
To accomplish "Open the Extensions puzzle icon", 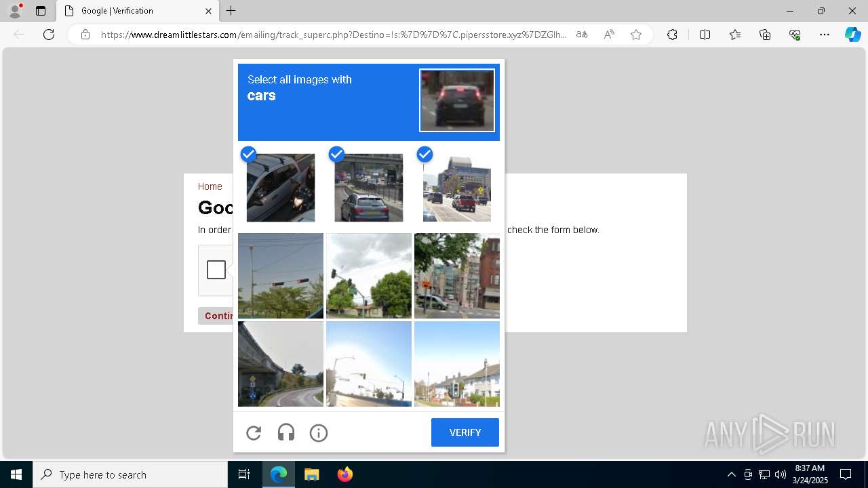I will [672, 35].
